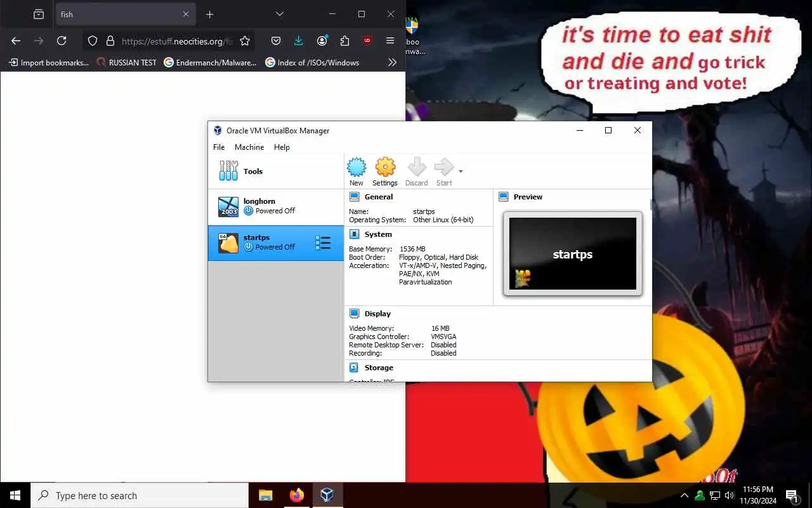Image resolution: width=812 pixels, height=508 pixels.
Task: Click the Display section icon
Action: click(x=355, y=314)
